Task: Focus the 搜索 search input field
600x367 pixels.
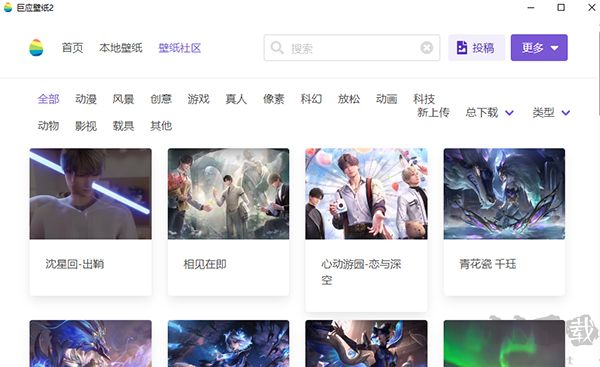Action: coord(352,48)
